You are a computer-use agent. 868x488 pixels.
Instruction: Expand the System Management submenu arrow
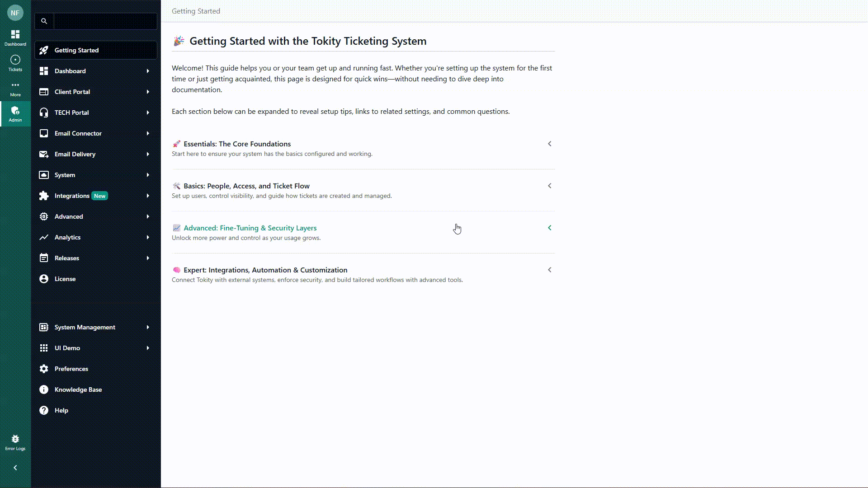[148, 327]
